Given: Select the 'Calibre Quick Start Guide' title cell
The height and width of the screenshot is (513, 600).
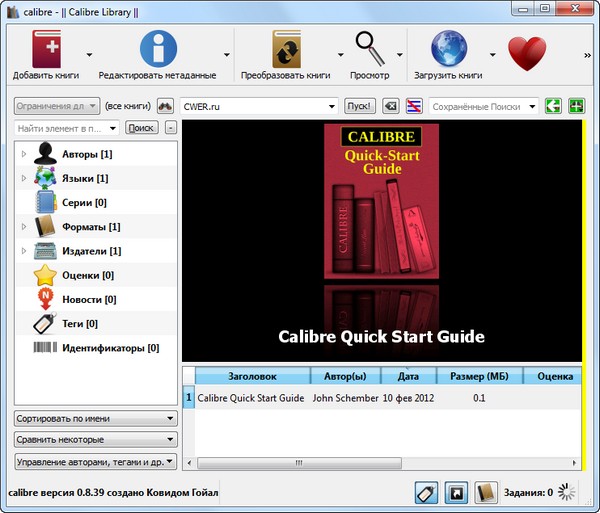Looking at the screenshot, I should (253, 398).
